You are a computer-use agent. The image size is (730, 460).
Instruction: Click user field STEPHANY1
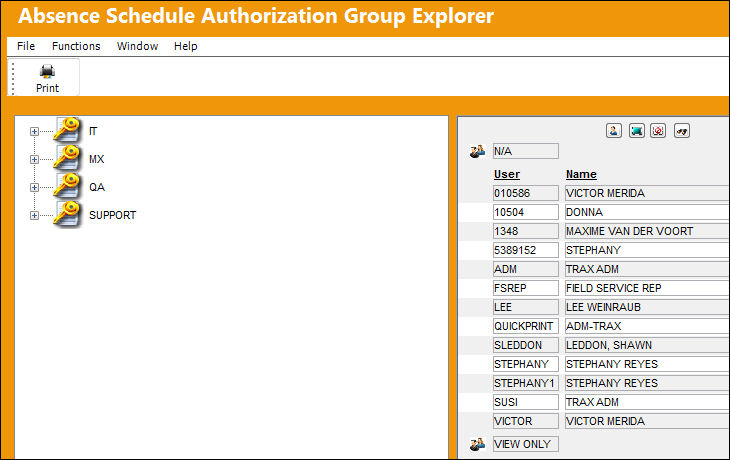click(526, 383)
